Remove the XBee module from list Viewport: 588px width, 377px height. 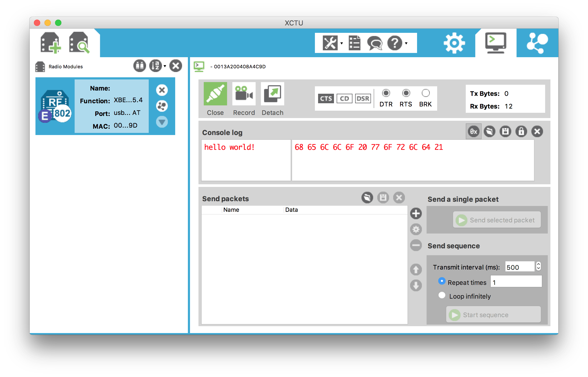[x=162, y=90]
